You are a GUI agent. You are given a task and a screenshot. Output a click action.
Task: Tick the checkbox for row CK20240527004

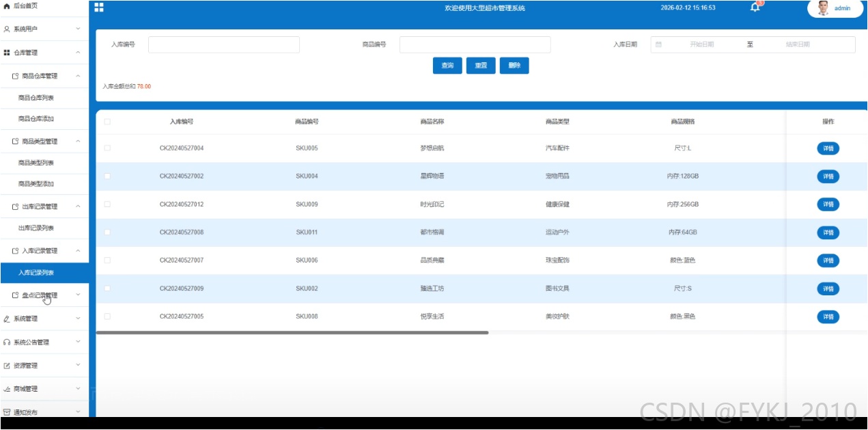[x=107, y=148]
